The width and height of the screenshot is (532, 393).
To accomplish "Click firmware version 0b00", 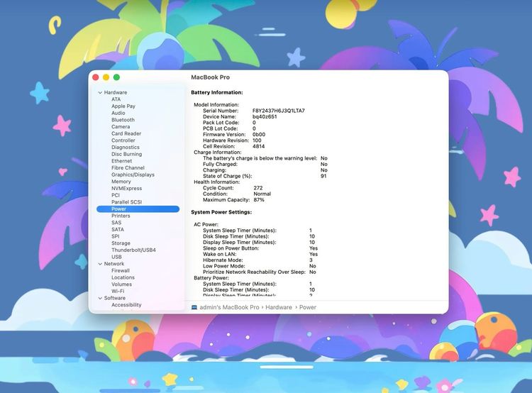I will click(259, 134).
